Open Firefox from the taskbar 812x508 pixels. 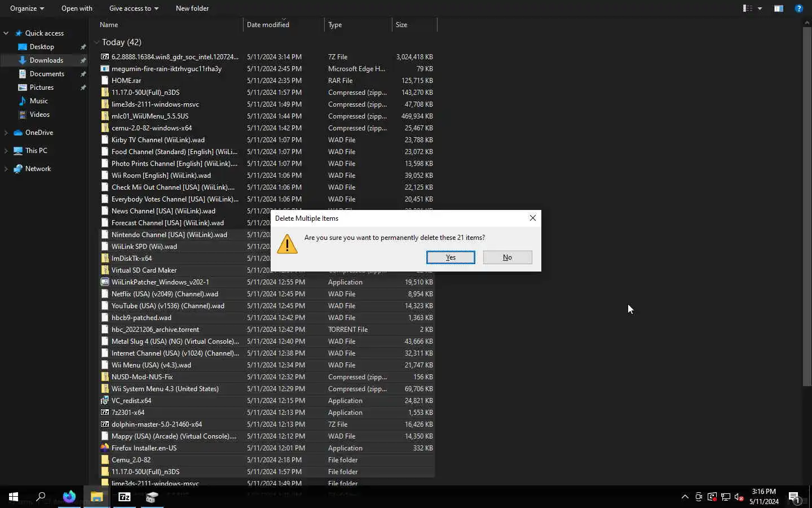click(69, 497)
